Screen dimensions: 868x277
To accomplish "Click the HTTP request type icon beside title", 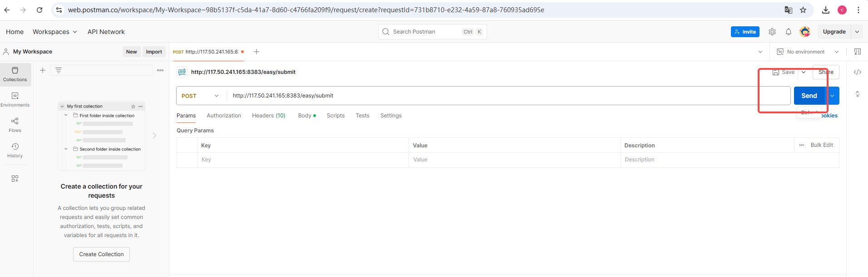I will [x=182, y=72].
